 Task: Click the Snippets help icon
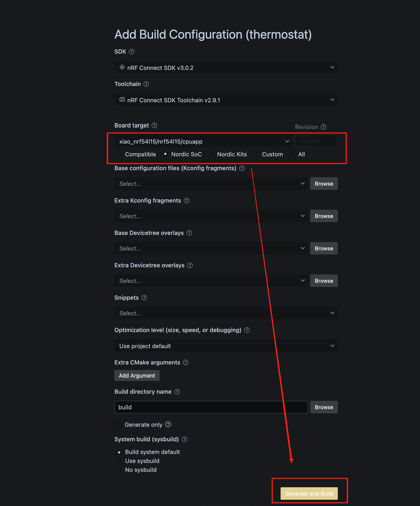[144, 298]
